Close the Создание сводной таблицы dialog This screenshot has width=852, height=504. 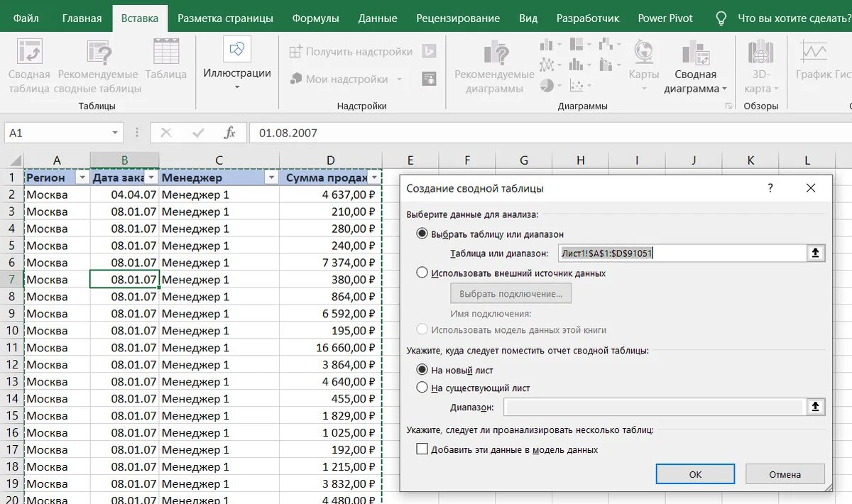(812, 188)
